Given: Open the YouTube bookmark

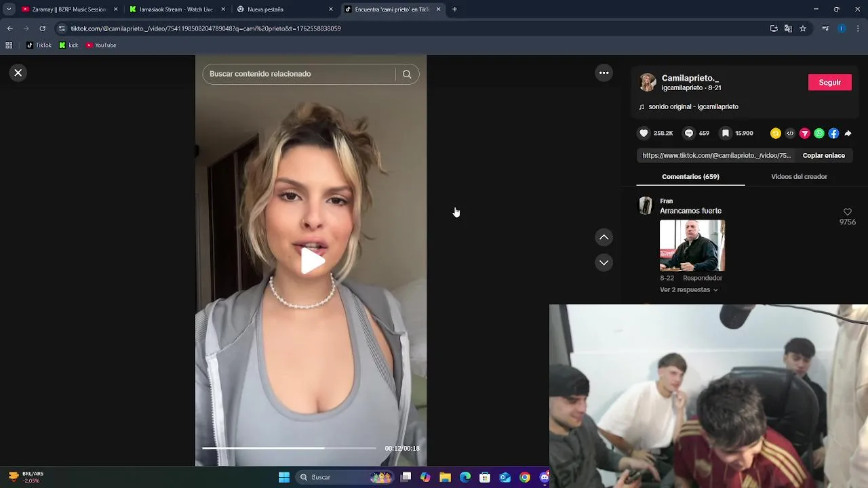Looking at the screenshot, I should pyautogui.click(x=101, y=45).
